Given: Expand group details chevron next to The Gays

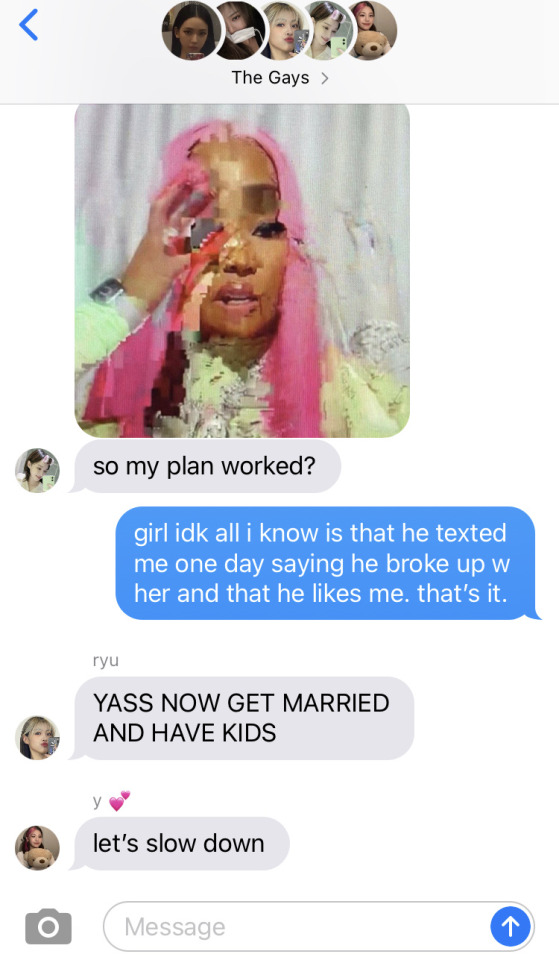Looking at the screenshot, I should coord(325,78).
